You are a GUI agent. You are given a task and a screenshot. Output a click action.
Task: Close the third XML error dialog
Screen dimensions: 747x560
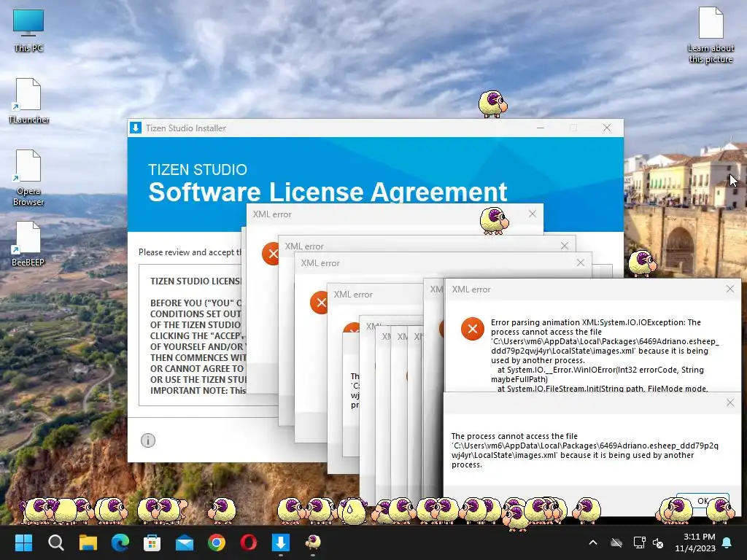(x=580, y=262)
